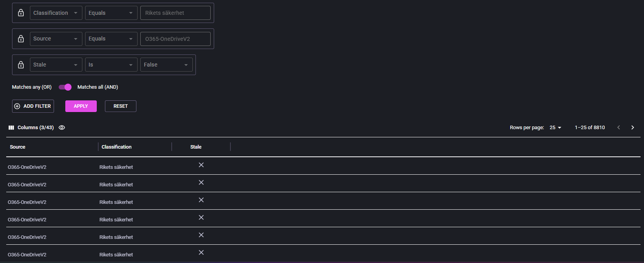This screenshot has height=263, width=644.
Task: Open the Classification field dropdown
Action: [x=56, y=13]
